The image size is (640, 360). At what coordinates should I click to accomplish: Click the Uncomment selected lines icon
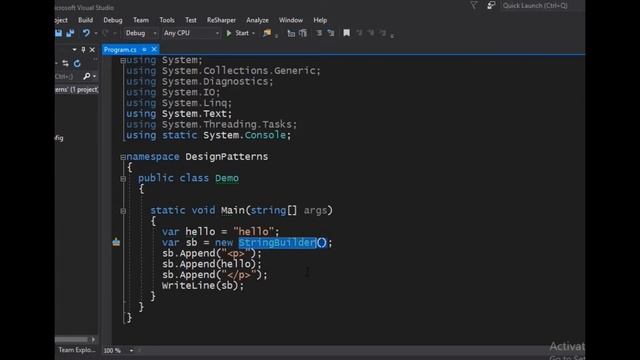coord(303,33)
